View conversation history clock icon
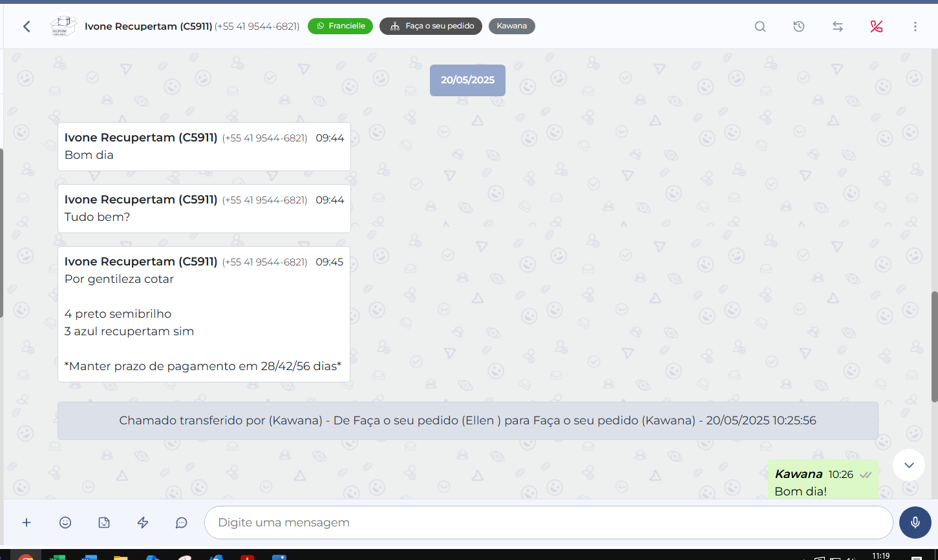Image resolution: width=938 pixels, height=560 pixels. pos(799,26)
